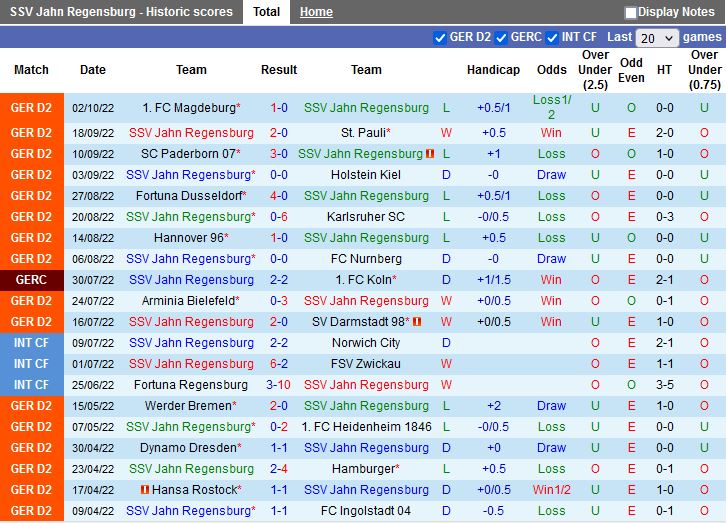Click the 0-6 result against Karlsruher SC
The image size is (726, 523).
point(279,217)
